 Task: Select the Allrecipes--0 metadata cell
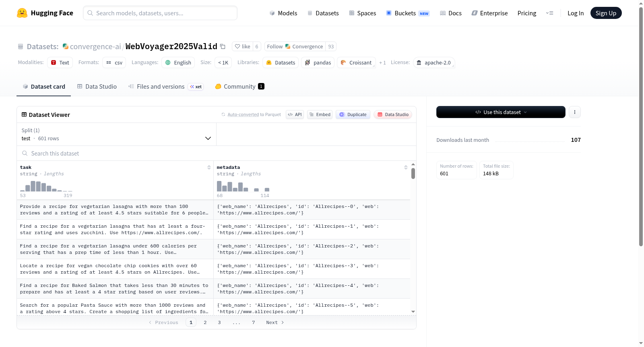click(x=312, y=210)
